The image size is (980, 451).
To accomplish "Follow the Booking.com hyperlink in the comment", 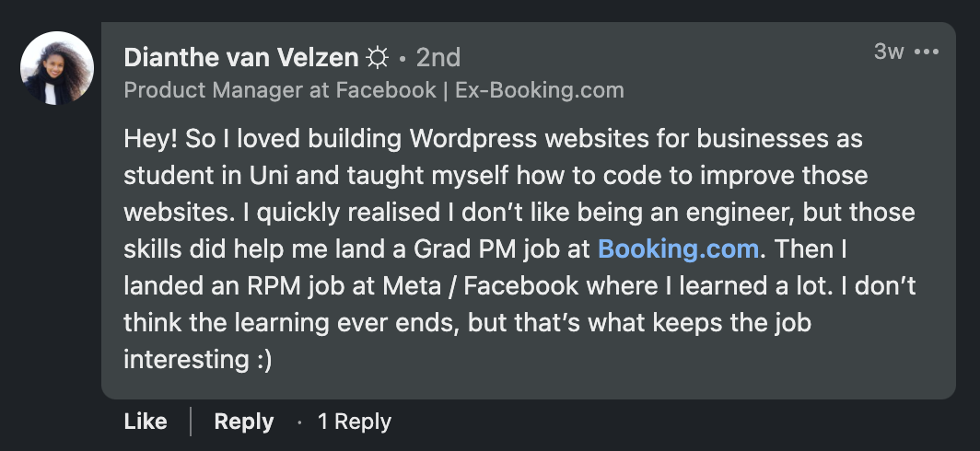I will (x=679, y=249).
